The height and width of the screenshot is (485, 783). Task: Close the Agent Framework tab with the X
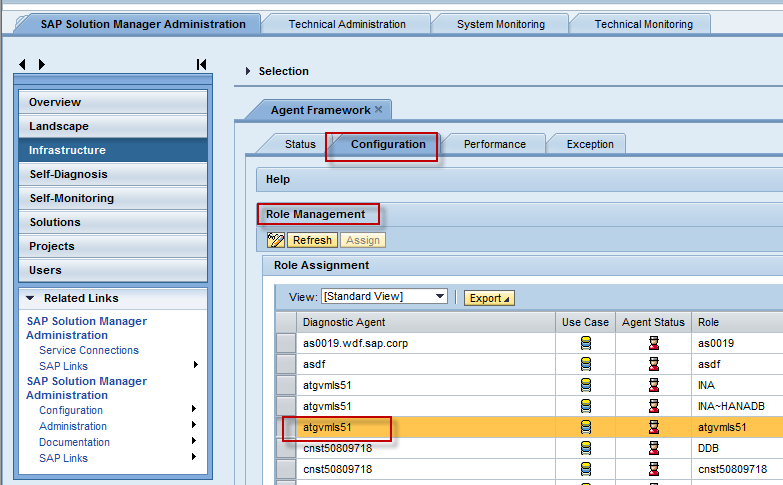coord(379,109)
